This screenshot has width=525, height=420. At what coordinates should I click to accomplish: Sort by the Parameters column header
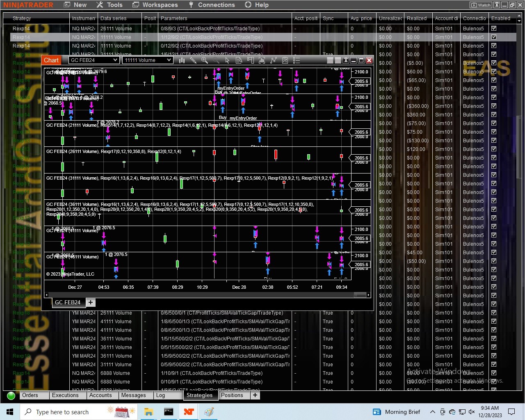226,18
